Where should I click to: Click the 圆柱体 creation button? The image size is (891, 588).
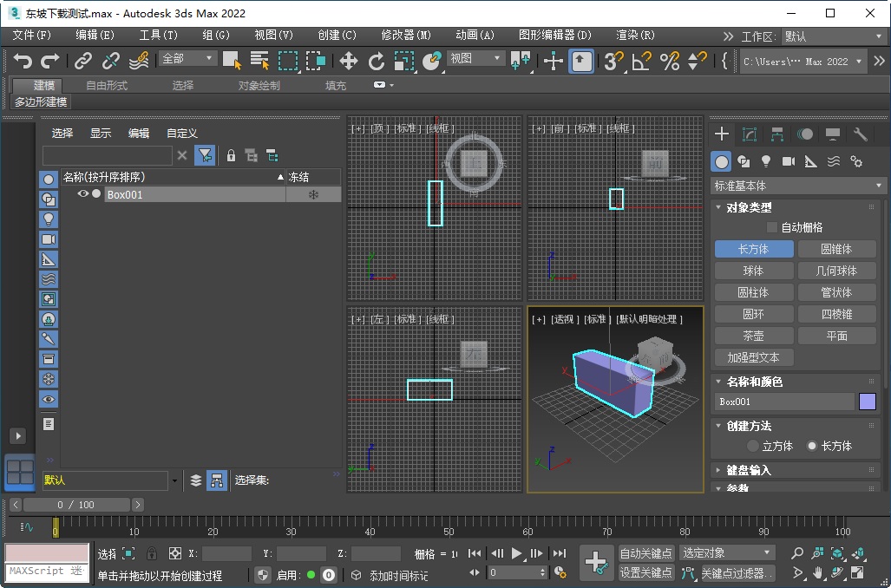[x=754, y=291]
